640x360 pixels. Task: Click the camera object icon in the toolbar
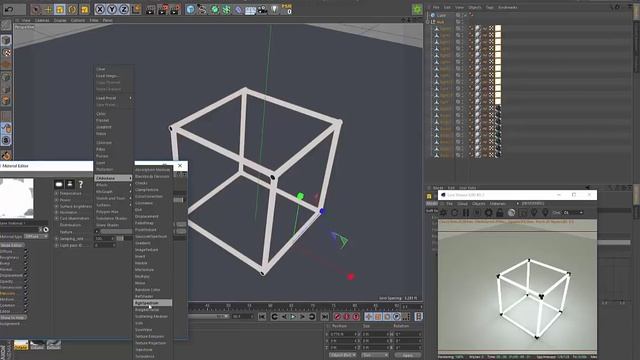(262, 9)
